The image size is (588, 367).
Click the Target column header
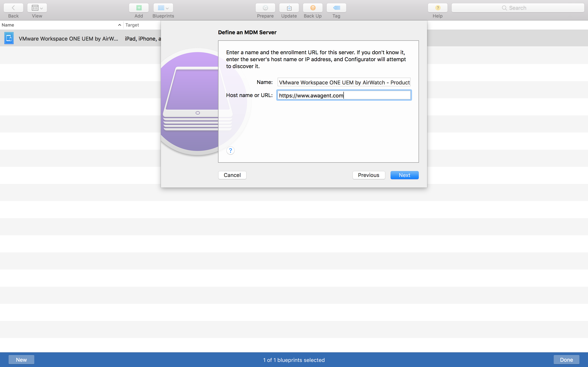click(x=132, y=25)
